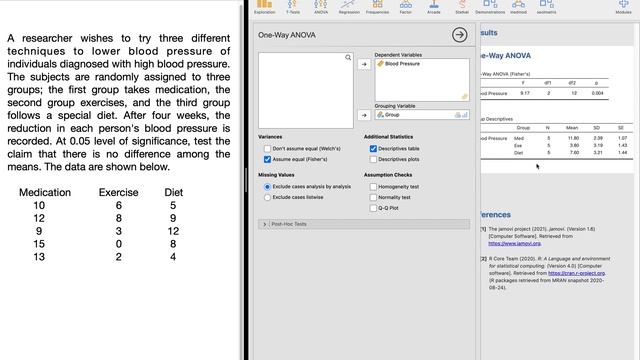Image resolution: width=640 pixels, height=360 pixels.
Task: Click the Exercise column header in the data
Action: pos(118,192)
